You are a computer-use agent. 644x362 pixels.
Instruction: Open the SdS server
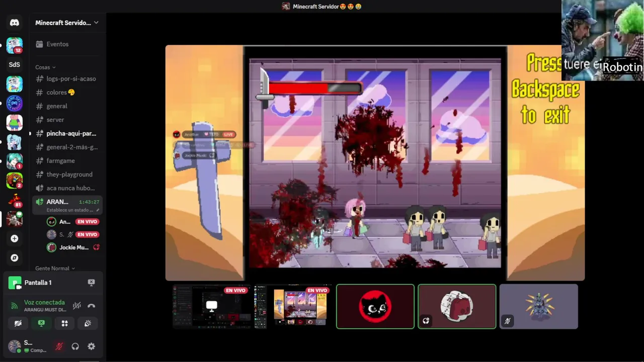coord(15,64)
